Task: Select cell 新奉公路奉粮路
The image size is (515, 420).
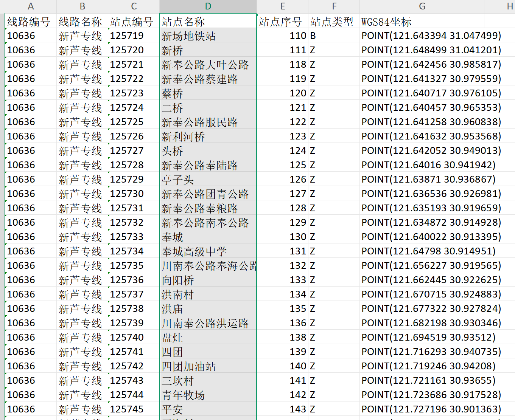Action: [x=208, y=208]
